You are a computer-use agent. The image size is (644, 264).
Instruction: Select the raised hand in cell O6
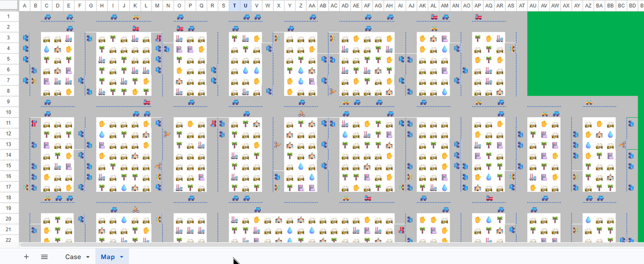click(180, 70)
